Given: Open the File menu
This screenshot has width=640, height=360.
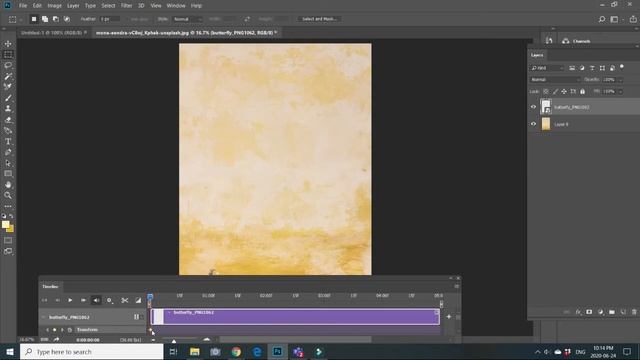Looking at the screenshot, I should click(23, 6).
